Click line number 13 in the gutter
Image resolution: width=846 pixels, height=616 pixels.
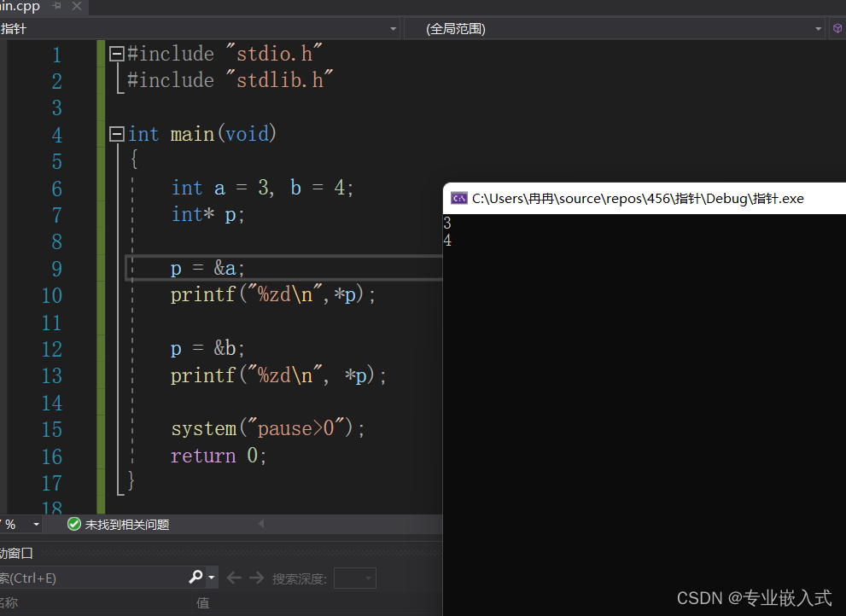[52, 376]
